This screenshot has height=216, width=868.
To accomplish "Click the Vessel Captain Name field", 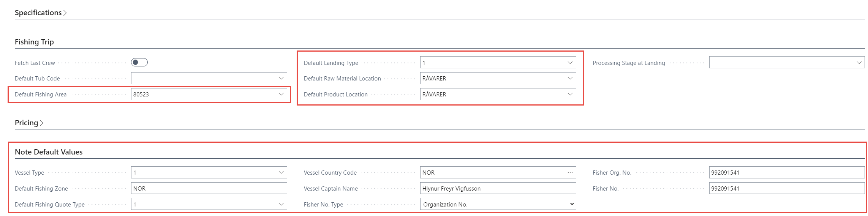I will point(498,189).
